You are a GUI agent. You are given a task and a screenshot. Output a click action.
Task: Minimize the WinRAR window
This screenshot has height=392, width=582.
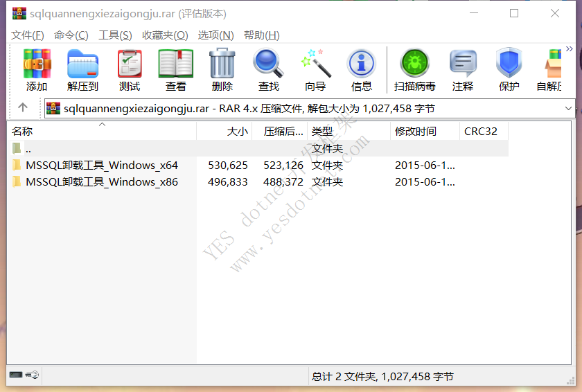[x=474, y=13]
